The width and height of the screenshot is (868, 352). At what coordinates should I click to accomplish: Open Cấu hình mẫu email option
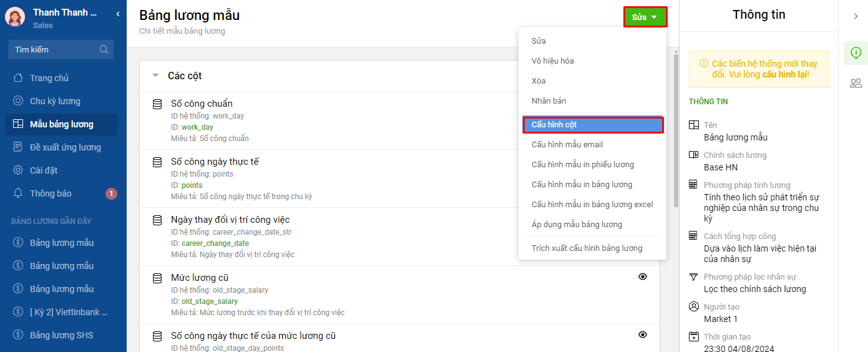pos(567,145)
